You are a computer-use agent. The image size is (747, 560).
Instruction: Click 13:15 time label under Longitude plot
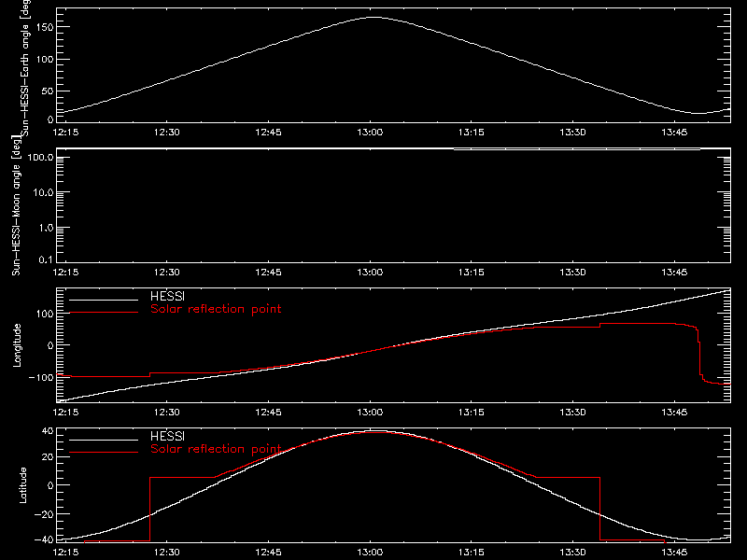point(472,413)
